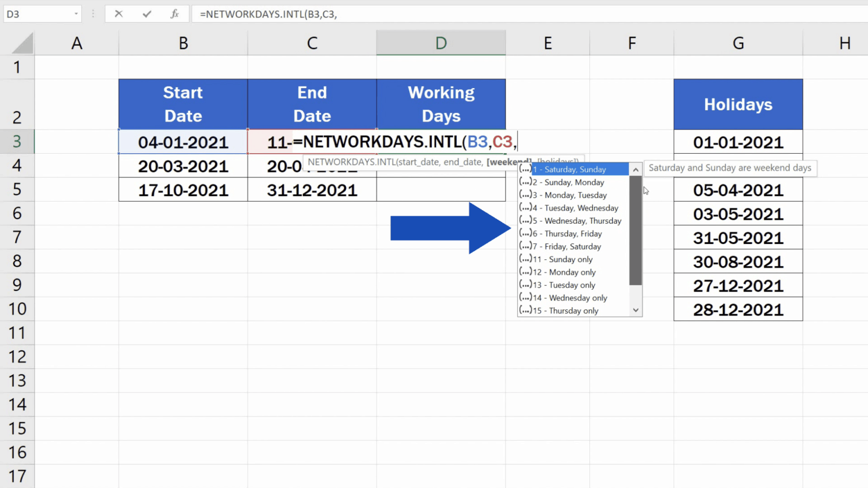Open the Name Box dropdown arrow
Viewport: 868px width, 488px height.
[x=76, y=14]
